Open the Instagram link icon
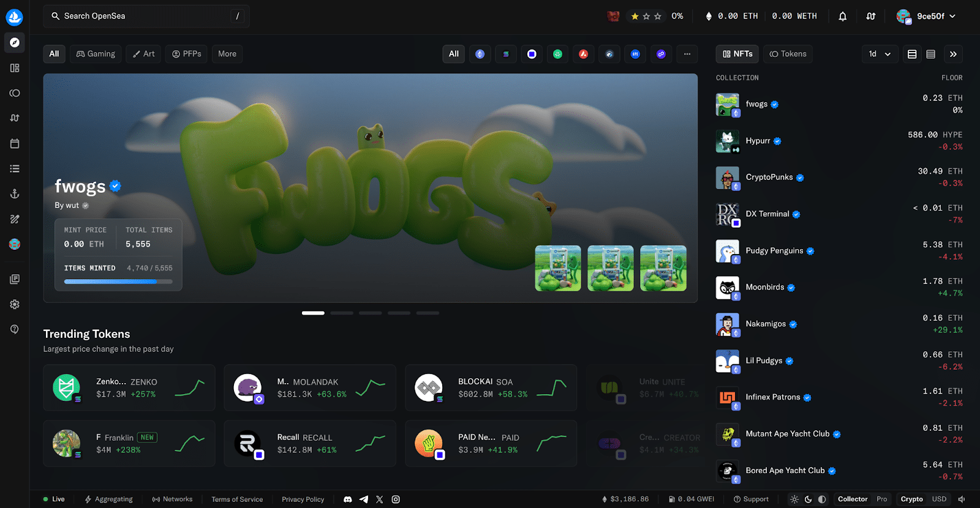The image size is (980, 508). click(396, 499)
